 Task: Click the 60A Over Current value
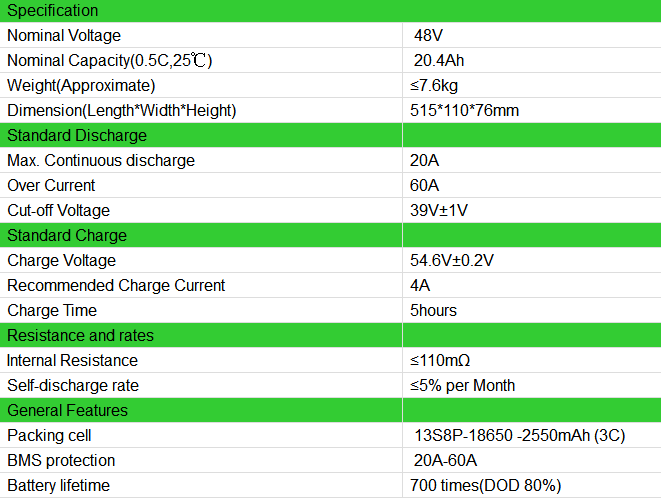coord(424,186)
